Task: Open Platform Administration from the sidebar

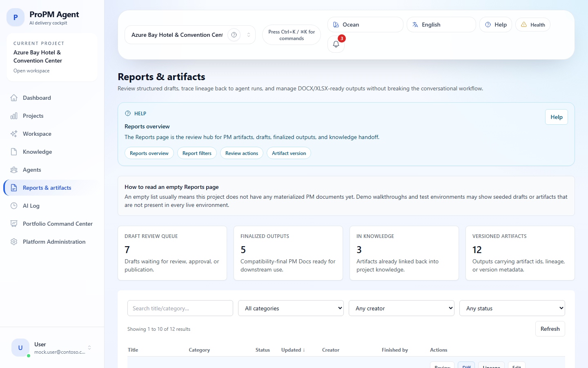Action: pyautogui.click(x=54, y=242)
